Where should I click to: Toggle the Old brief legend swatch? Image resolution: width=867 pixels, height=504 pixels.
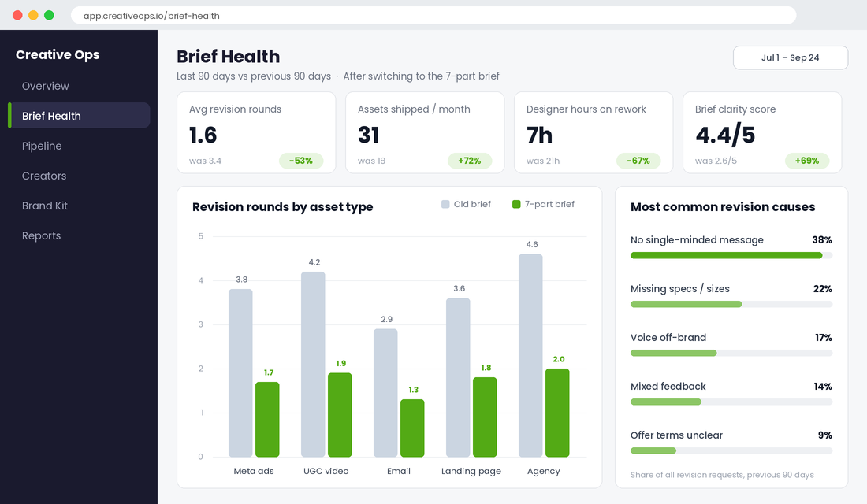[445, 205]
